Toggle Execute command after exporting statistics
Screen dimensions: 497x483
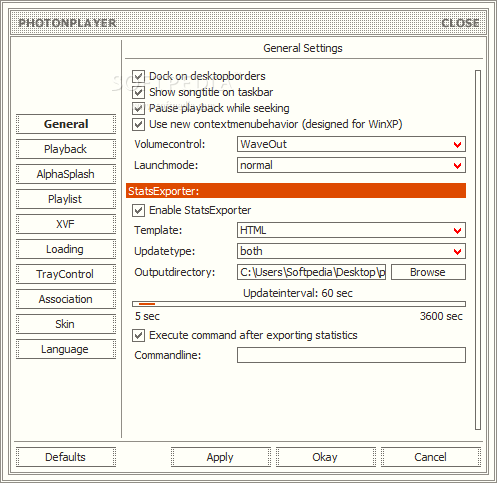coord(138,335)
